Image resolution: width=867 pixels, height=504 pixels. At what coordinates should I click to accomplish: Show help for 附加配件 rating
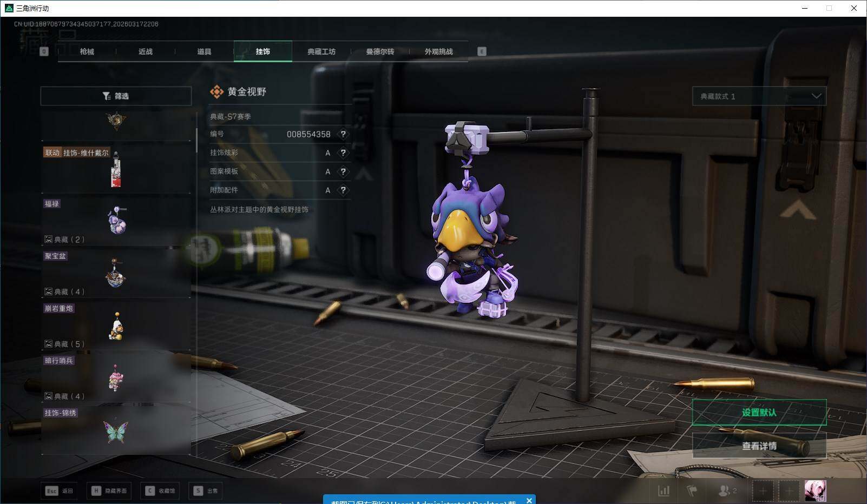tap(343, 190)
